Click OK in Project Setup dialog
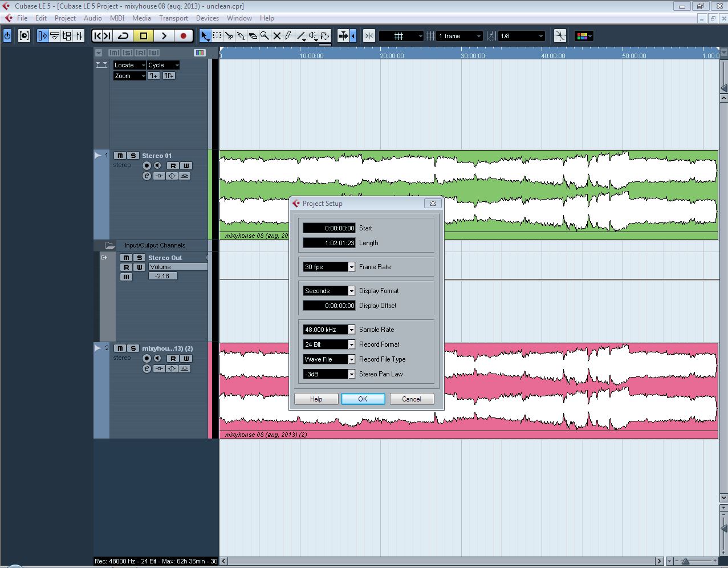Image resolution: width=728 pixels, height=568 pixels. click(x=363, y=399)
